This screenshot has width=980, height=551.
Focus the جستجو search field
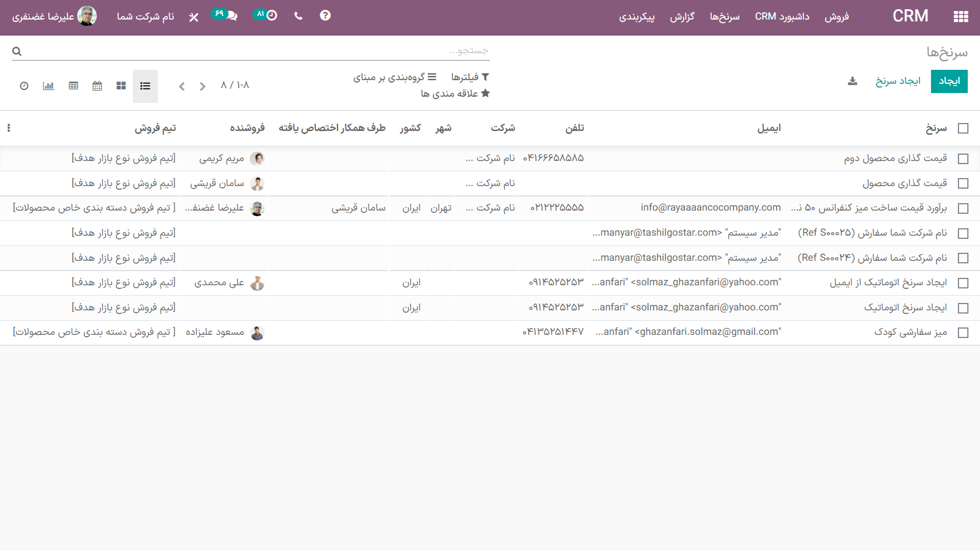(x=257, y=51)
